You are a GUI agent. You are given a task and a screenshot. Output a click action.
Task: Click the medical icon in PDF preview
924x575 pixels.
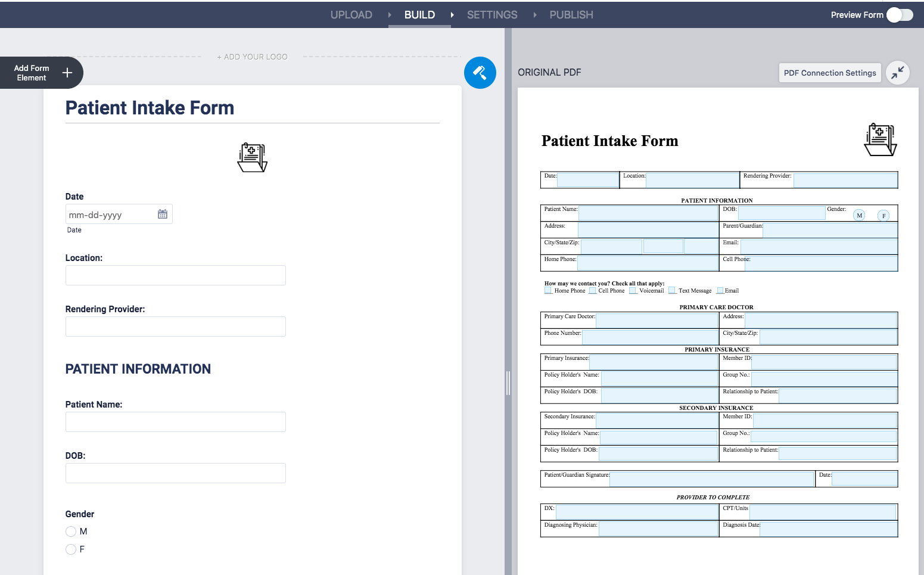[880, 140]
